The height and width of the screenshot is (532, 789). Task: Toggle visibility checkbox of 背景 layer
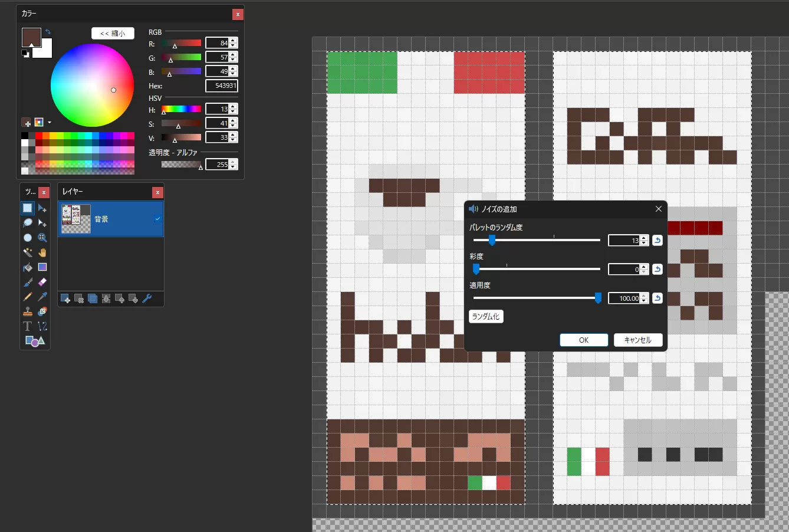[x=157, y=219]
